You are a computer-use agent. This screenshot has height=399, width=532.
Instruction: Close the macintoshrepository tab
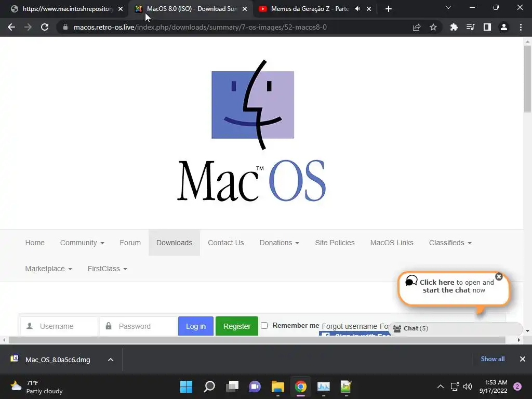click(x=121, y=9)
